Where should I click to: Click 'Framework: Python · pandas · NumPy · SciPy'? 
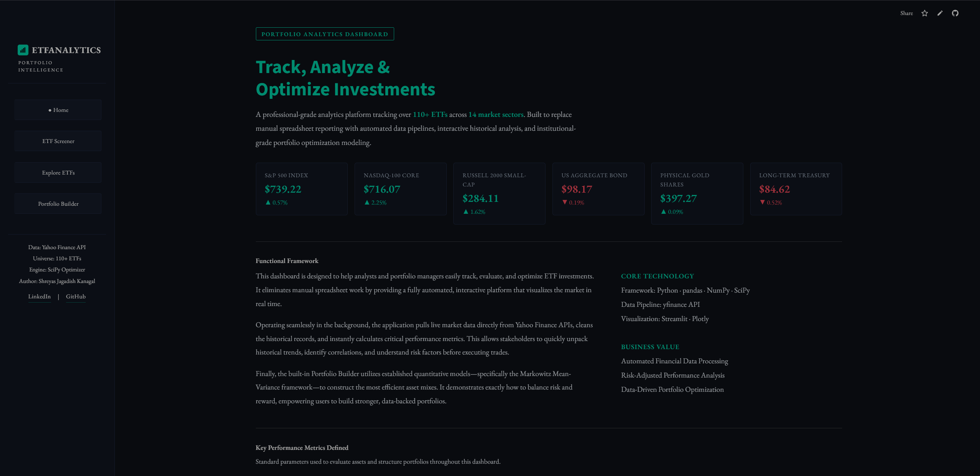(685, 290)
